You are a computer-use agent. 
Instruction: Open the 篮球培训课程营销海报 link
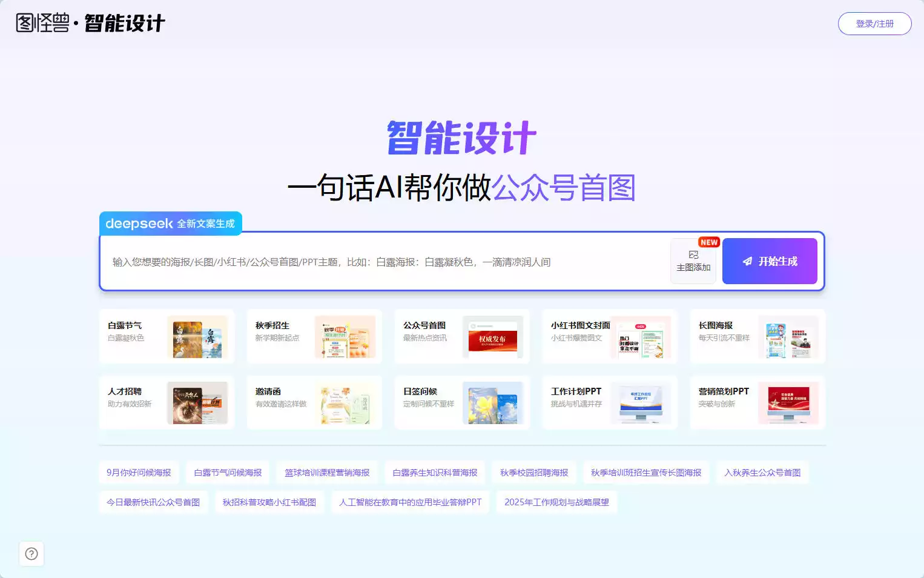[328, 473]
